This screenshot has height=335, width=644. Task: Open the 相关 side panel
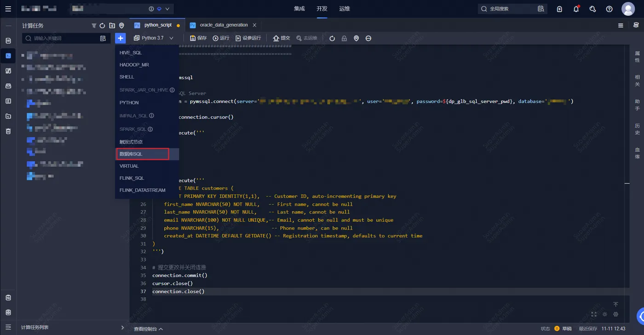637,81
